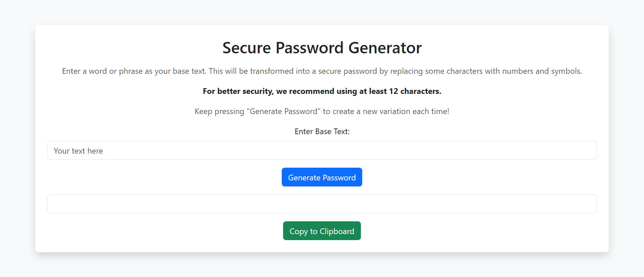Click the placeholder text 'Your text here'
This screenshot has height=277, width=644.
78,151
